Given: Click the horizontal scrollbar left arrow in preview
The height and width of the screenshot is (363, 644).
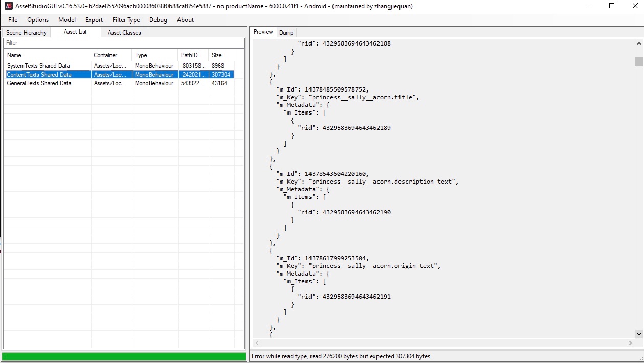Looking at the screenshot, I should [x=257, y=343].
